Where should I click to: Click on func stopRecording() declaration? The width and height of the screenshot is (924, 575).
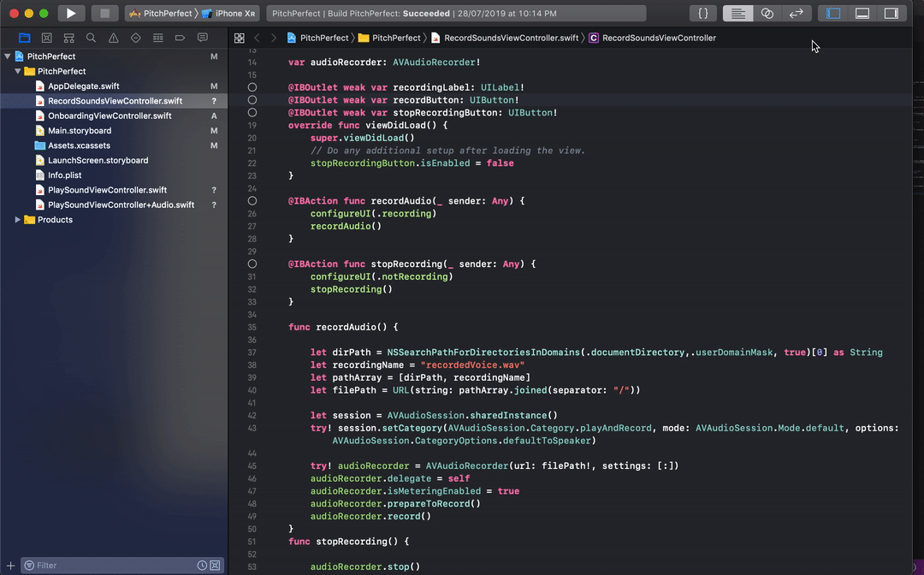[x=348, y=542]
